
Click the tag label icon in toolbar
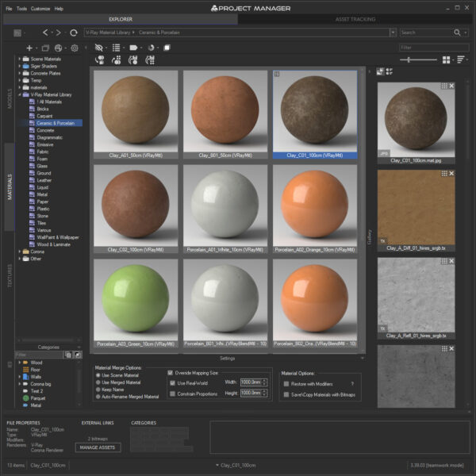[133, 48]
